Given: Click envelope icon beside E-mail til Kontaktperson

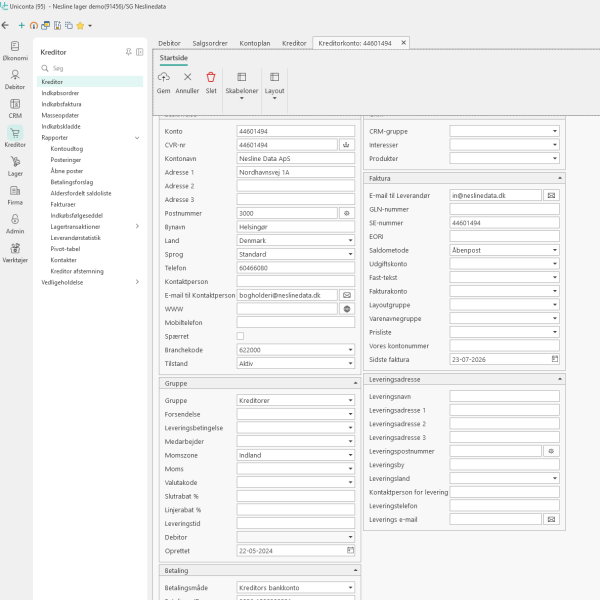Looking at the screenshot, I should (x=347, y=295).
